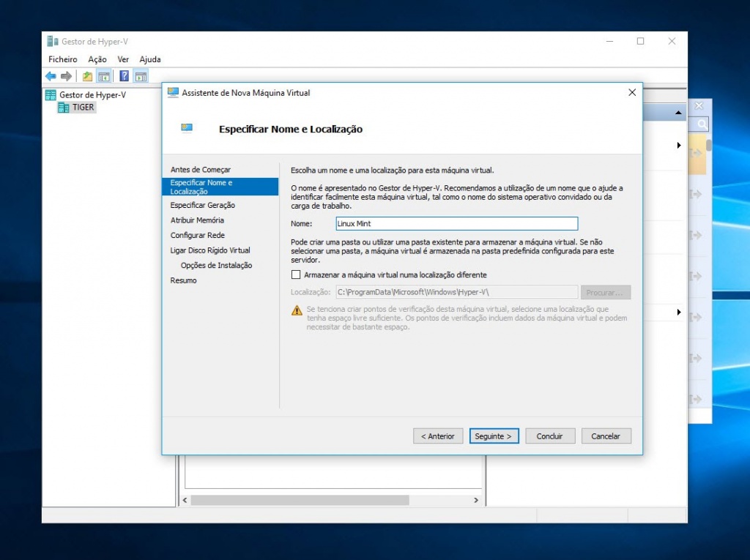Viewport: 750px width, 560px height.
Task: Select the wizard header computer icon
Action: point(186,127)
